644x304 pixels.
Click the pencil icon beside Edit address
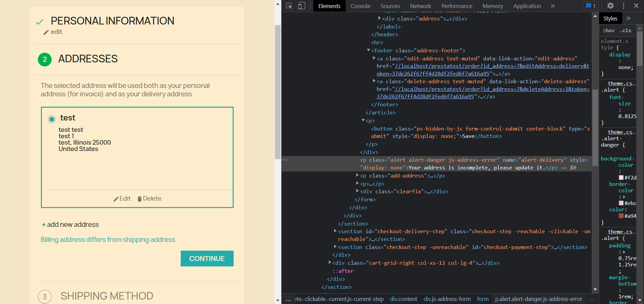click(116, 199)
